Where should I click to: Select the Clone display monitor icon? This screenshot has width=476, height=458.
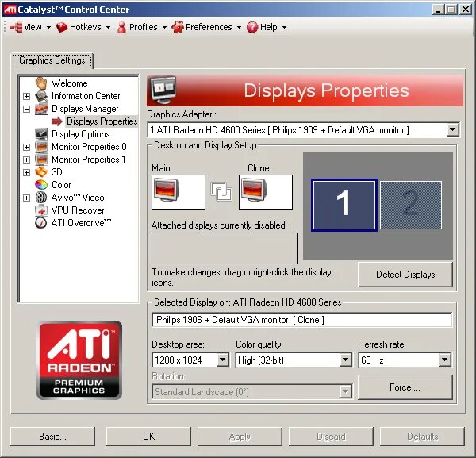click(254, 191)
